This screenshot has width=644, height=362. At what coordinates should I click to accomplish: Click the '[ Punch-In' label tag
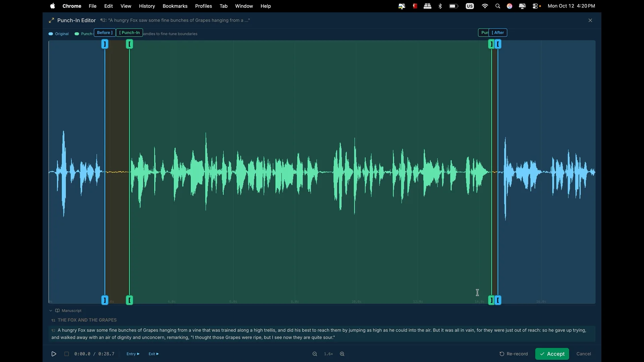129,33
